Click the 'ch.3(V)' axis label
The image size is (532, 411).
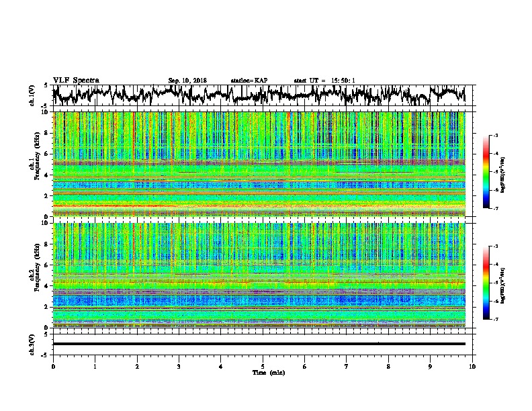coord(32,345)
